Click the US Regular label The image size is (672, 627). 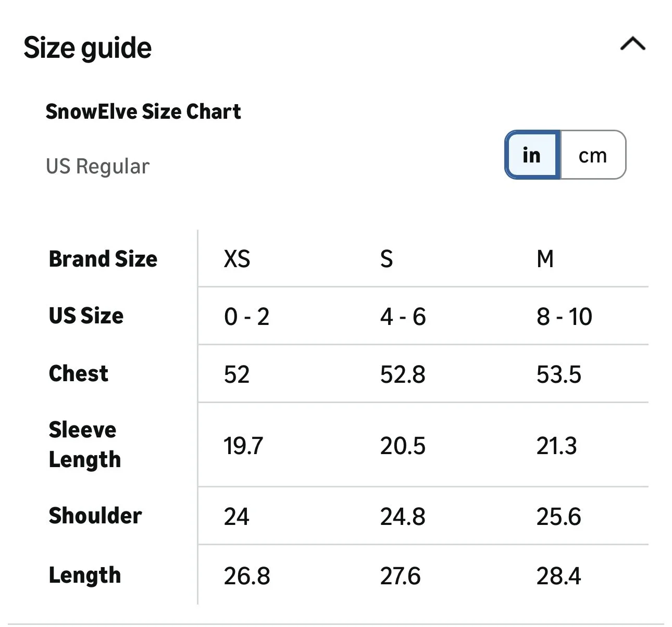[97, 167]
